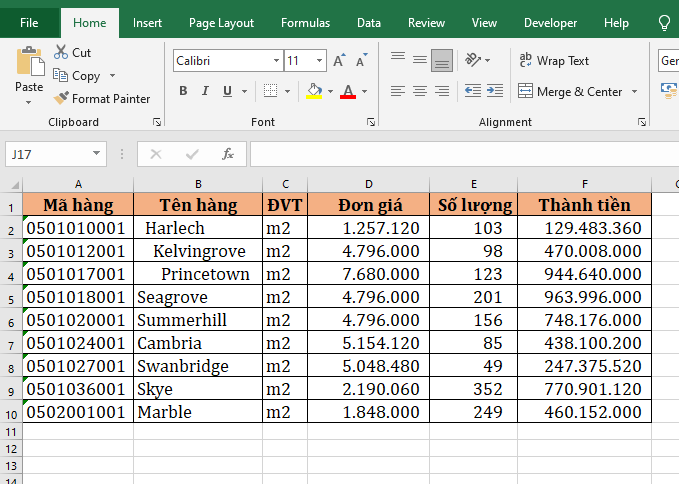
Task: Click the Orientation text angle icon
Action: click(x=473, y=61)
